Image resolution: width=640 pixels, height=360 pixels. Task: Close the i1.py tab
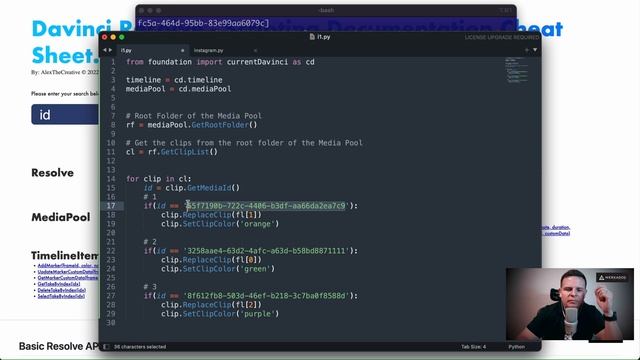[182, 50]
